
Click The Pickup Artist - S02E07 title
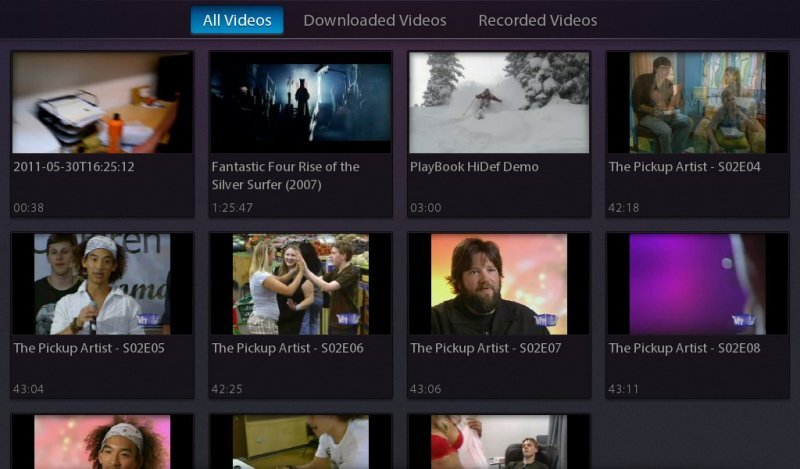click(486, 348)
